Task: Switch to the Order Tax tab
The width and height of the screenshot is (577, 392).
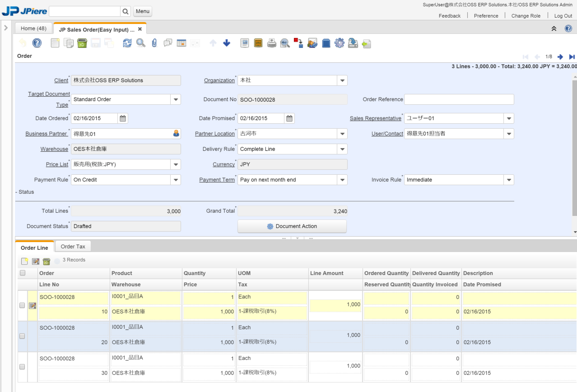Action: pyautogui.click(x=73, y=247)
